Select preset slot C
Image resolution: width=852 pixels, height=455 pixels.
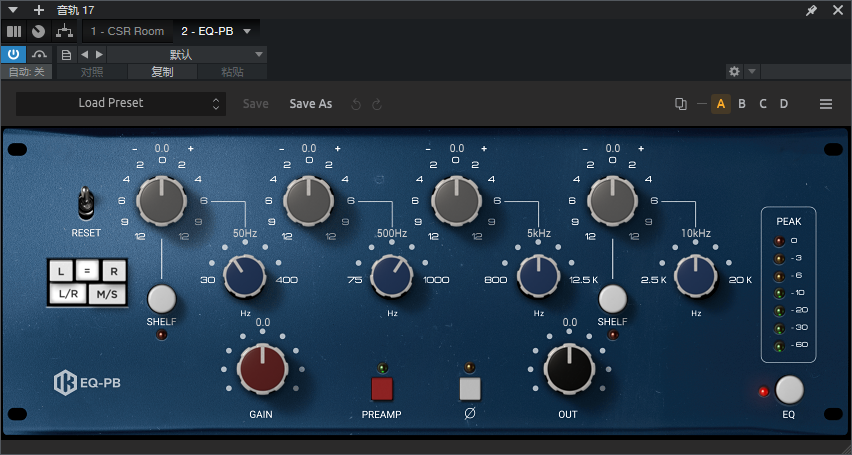[x=763, y=104]
